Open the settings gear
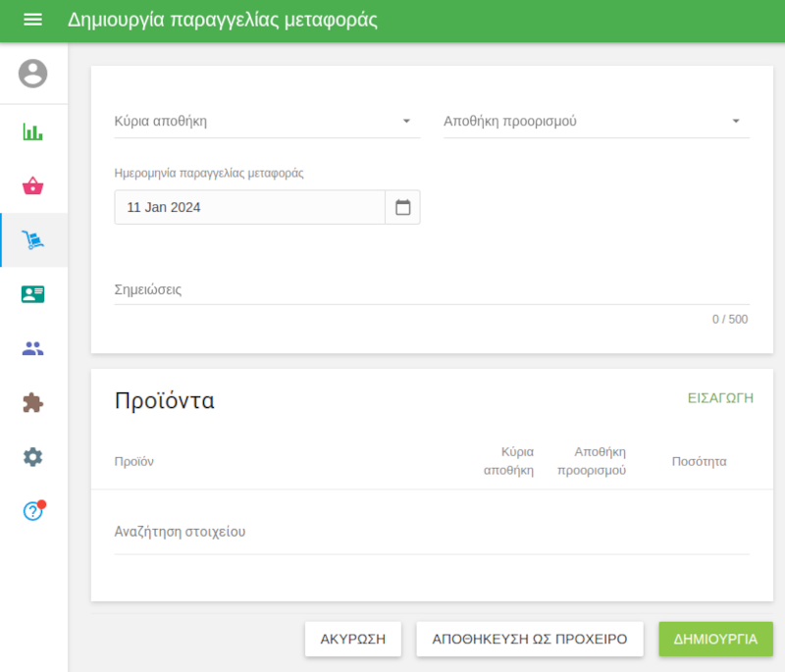The image size is (785, 672). click(33, 456)
